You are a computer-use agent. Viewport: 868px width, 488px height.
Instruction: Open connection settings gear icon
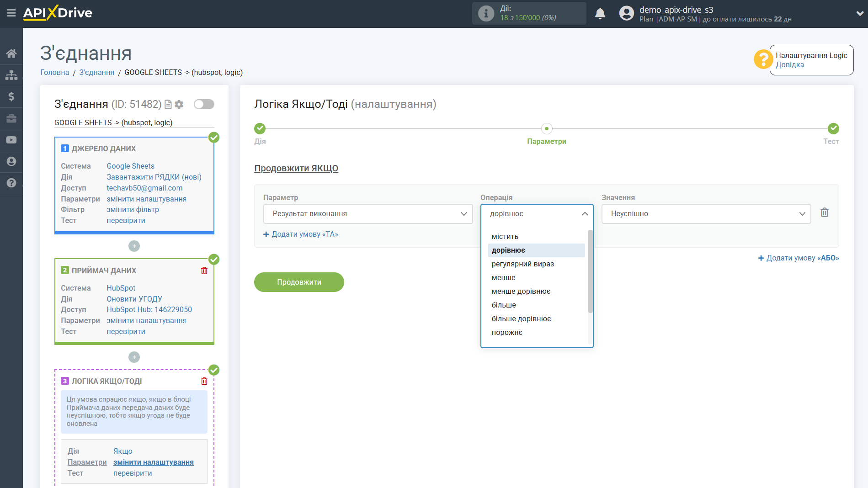coord(179,104)
